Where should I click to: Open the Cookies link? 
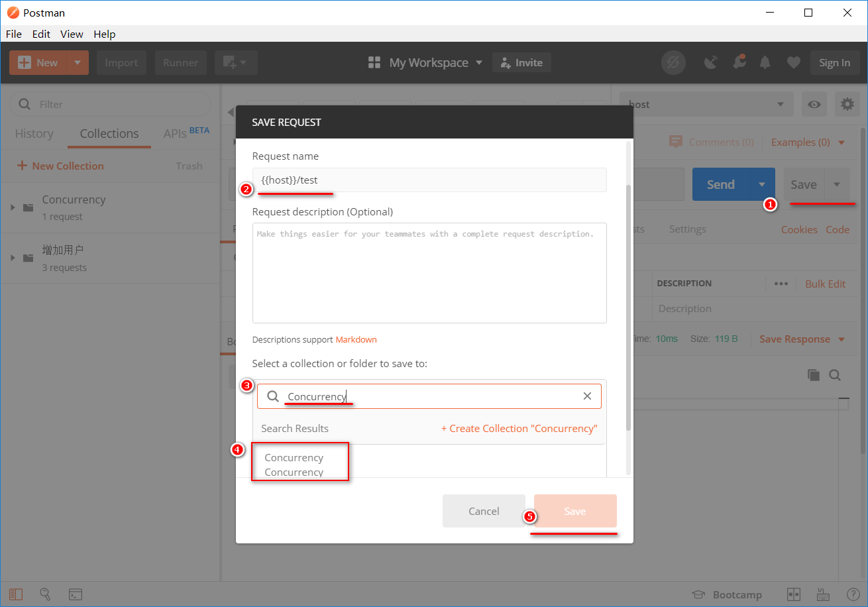[799, 229]
